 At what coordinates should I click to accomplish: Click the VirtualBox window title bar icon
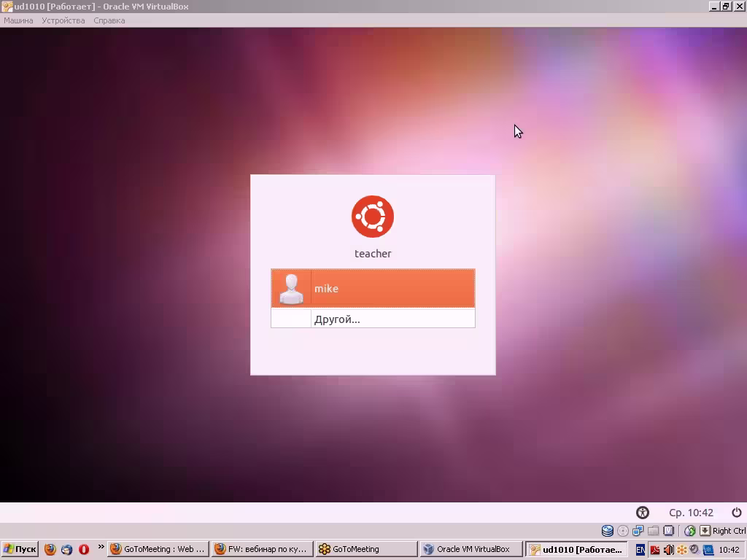tap(7, 6)
